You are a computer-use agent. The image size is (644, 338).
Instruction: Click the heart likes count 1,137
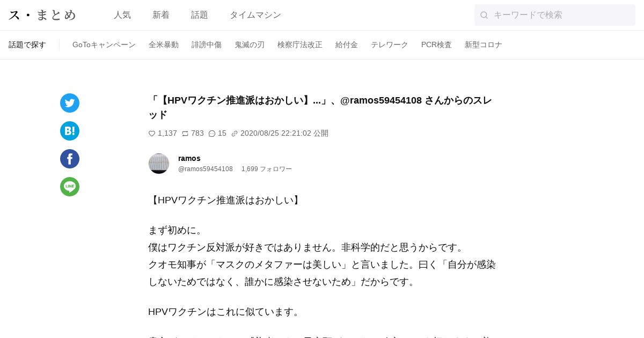pos(163,133)
